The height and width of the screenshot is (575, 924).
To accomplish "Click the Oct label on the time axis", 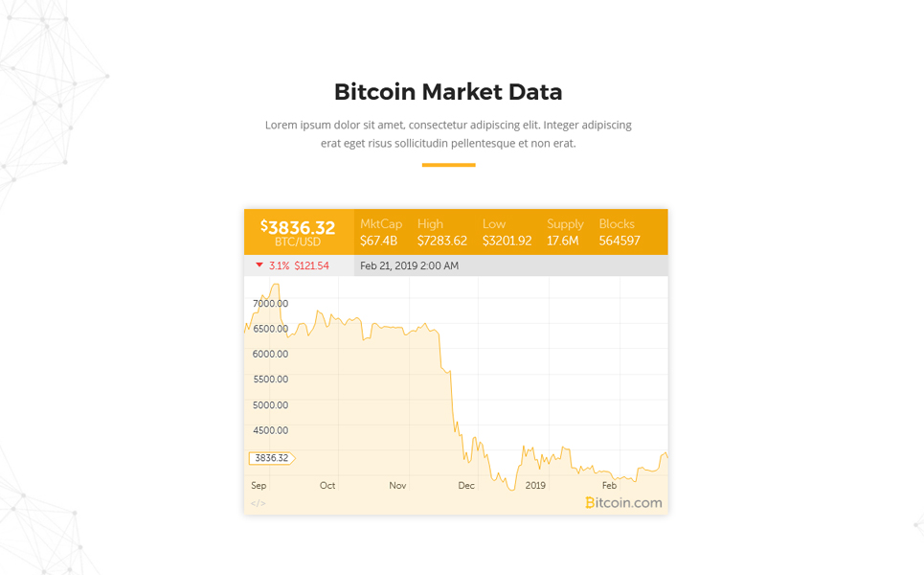I will (x=327, y=485).
